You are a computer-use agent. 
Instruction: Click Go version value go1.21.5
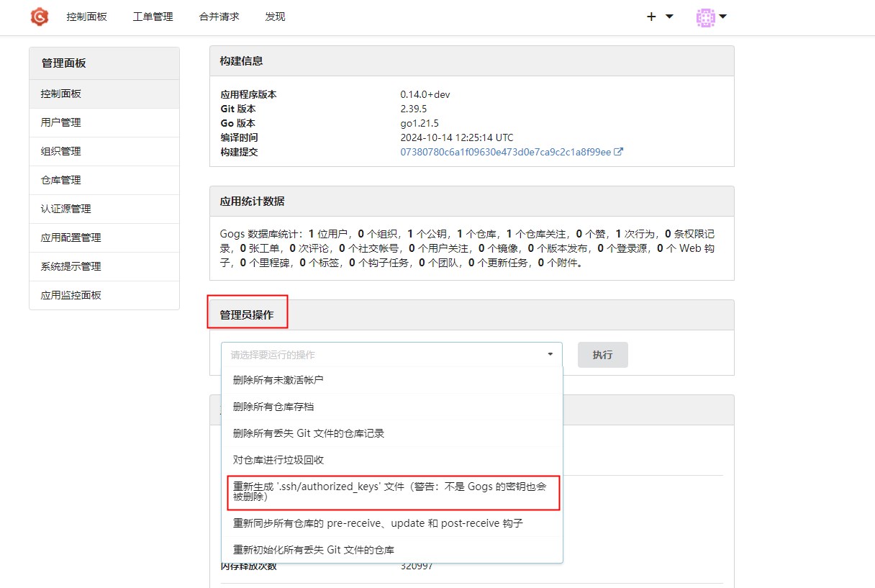[x=420, y=123]
